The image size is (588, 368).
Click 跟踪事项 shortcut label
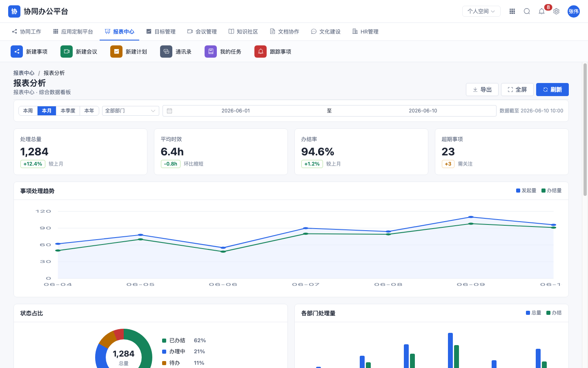pyautogui.click(x=281, y=52)
